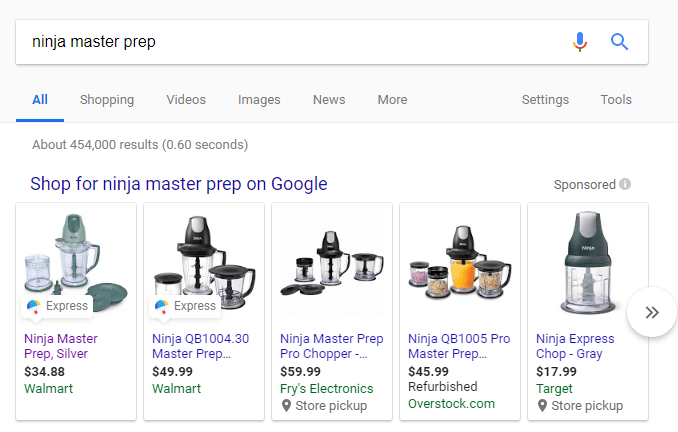Click the blue magnifying glass search icon
678x432 pixels.
click(620, 42)
